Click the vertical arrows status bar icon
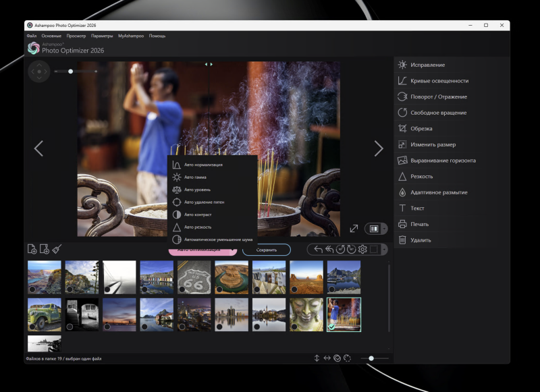540x392 pixels. pyautogui.click(x=317, y=358)
